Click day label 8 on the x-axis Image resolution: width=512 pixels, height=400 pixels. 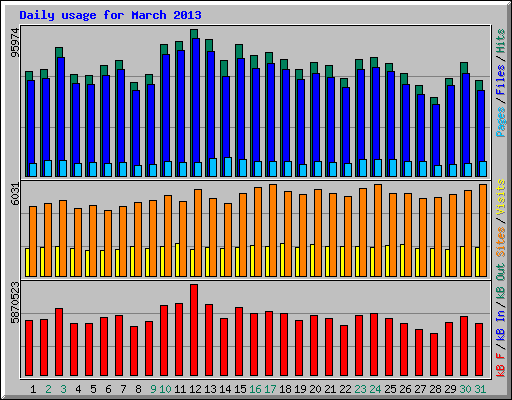coord(138,389)
